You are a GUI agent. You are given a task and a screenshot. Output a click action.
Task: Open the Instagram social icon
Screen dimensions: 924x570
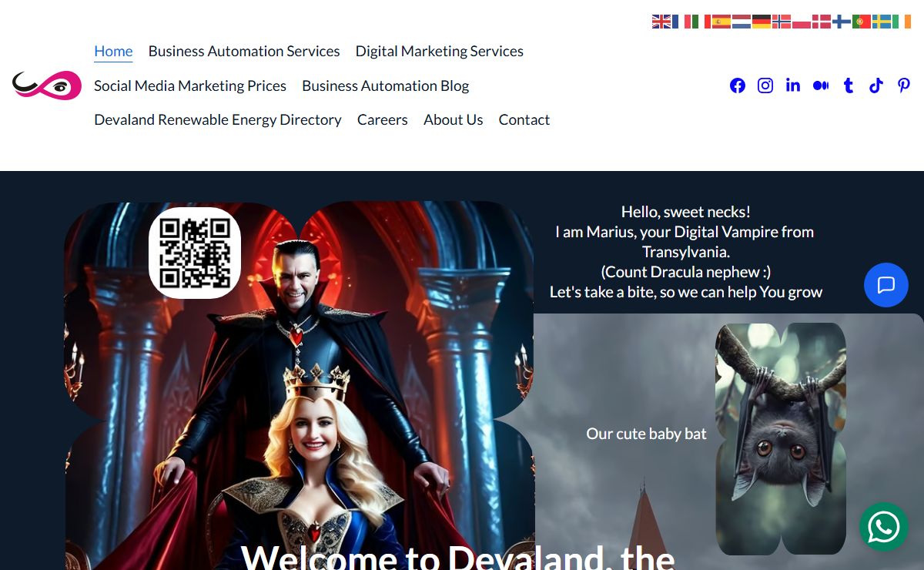click(x=765, y=85)
